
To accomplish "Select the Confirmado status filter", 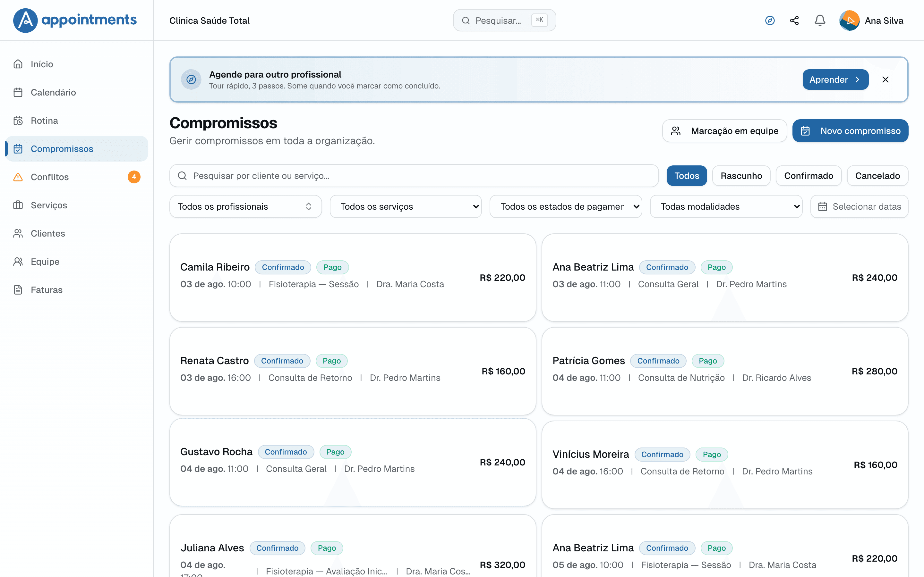I will pos(808,176).
